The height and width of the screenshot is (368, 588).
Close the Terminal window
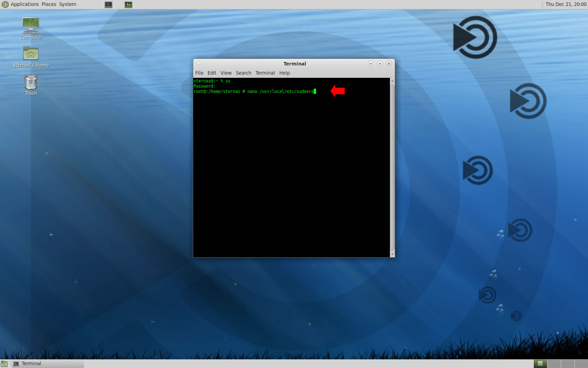point(389,63)
